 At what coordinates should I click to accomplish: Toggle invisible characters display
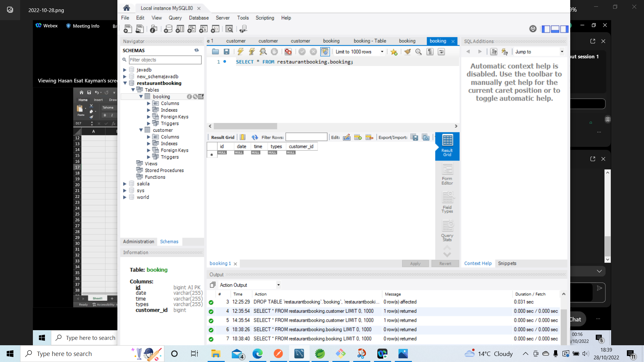[430, 52]
